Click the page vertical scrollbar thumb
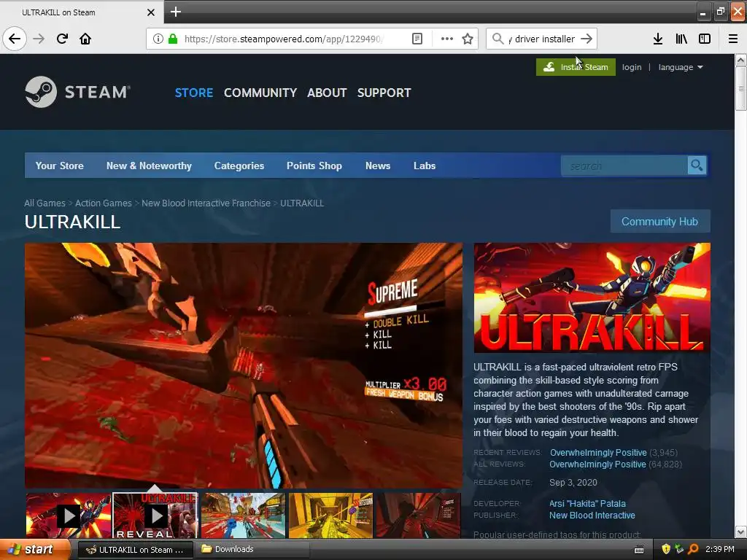 pyautogui.click(x=740, y=88)
